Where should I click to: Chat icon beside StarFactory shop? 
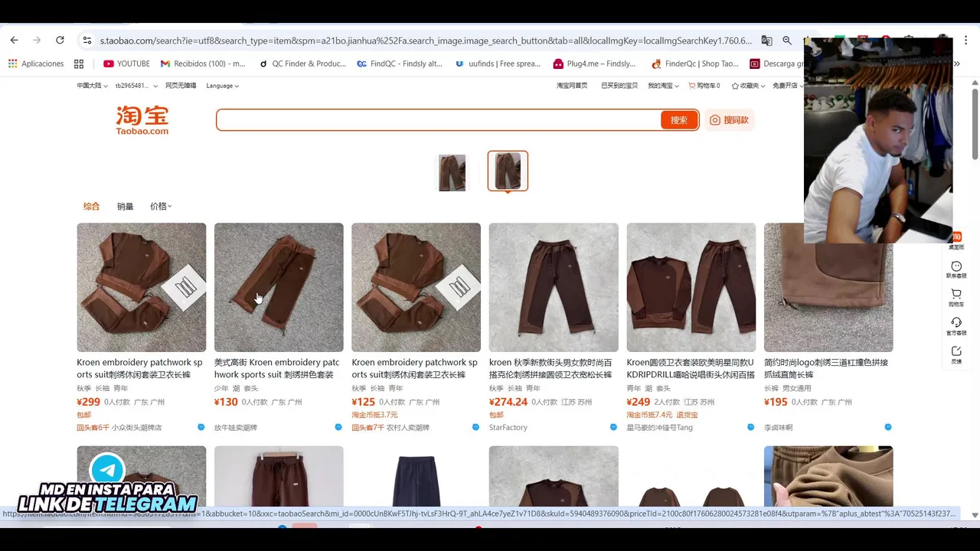[613, 427]
